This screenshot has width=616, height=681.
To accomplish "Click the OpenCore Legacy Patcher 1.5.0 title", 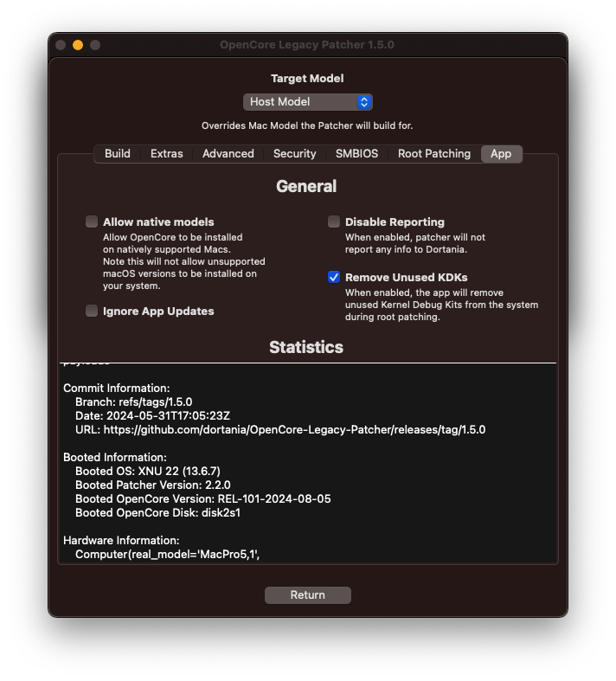I will tap(307, 45).
